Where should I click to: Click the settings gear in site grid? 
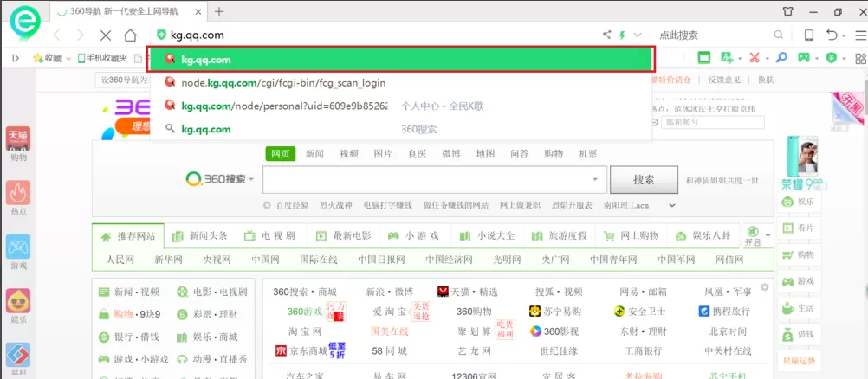point(765,287)
